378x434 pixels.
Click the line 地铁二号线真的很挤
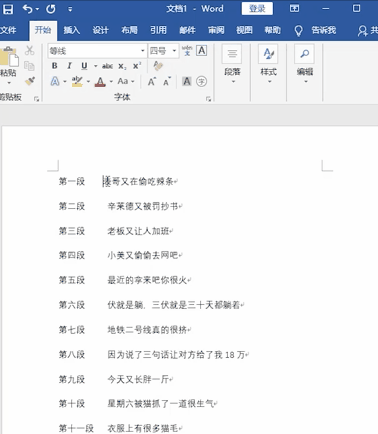[x=147, y=330]
